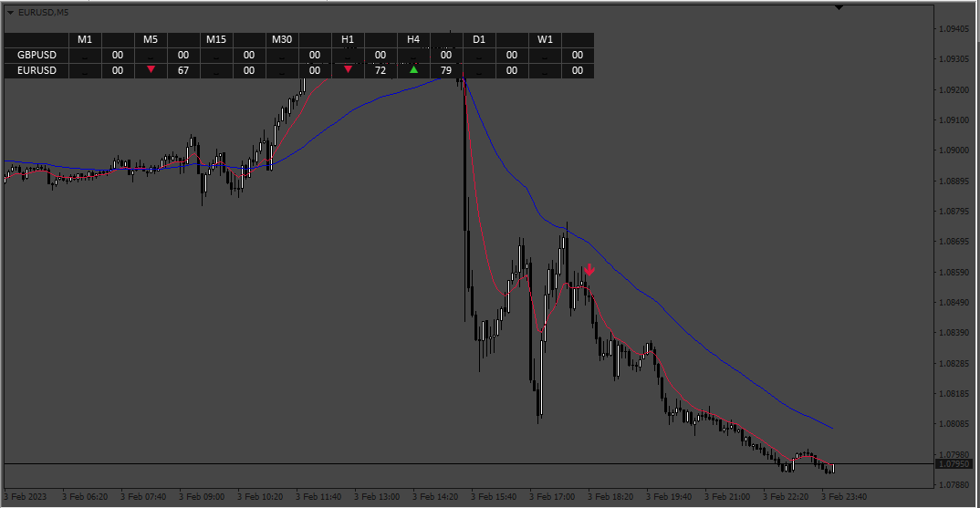Click the 1.09000 price on the axis
This screenshot has width=980, height=508.
coord(954,150)
